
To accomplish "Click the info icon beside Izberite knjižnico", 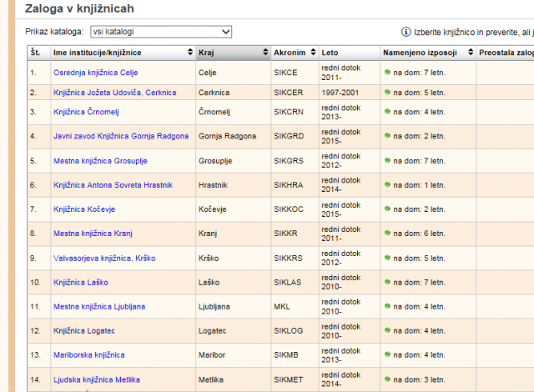I will click(x=406, y=32).
